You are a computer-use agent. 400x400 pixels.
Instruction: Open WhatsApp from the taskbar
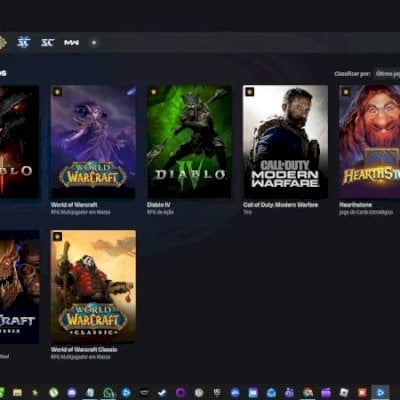(108, 393)
